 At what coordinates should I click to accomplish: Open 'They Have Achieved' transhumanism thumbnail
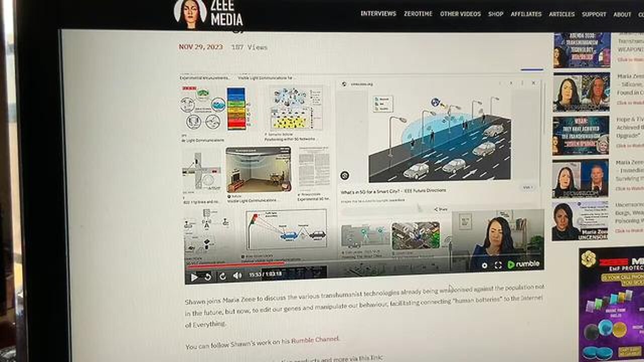tap(581, 136)
